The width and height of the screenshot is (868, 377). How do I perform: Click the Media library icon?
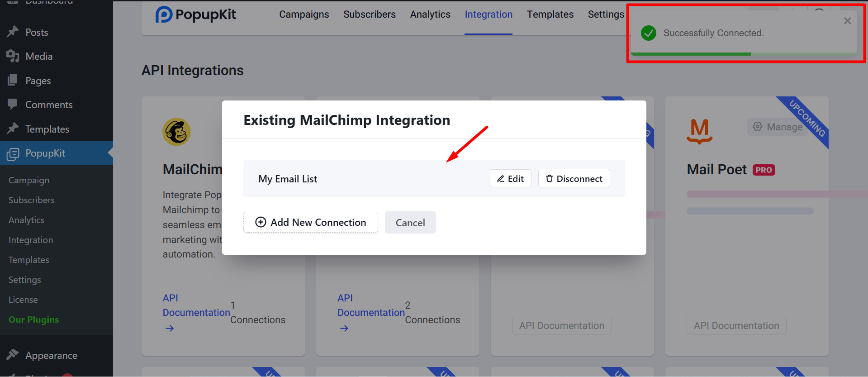13,56
